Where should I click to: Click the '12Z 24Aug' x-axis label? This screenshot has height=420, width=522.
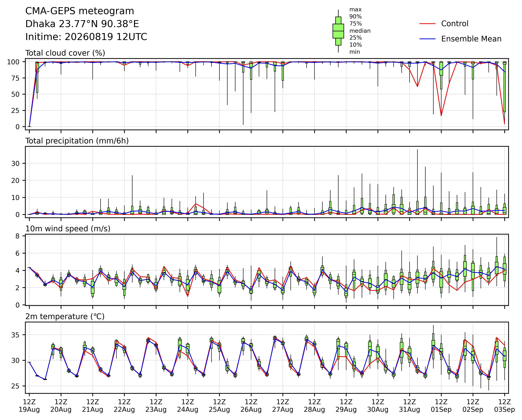tap(188, 406)
